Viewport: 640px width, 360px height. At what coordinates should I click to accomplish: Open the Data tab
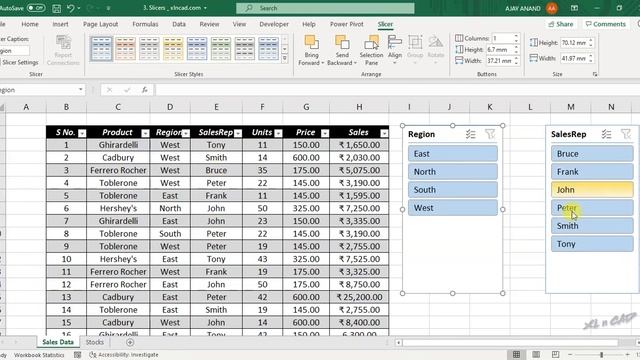[x=179, y=24]
